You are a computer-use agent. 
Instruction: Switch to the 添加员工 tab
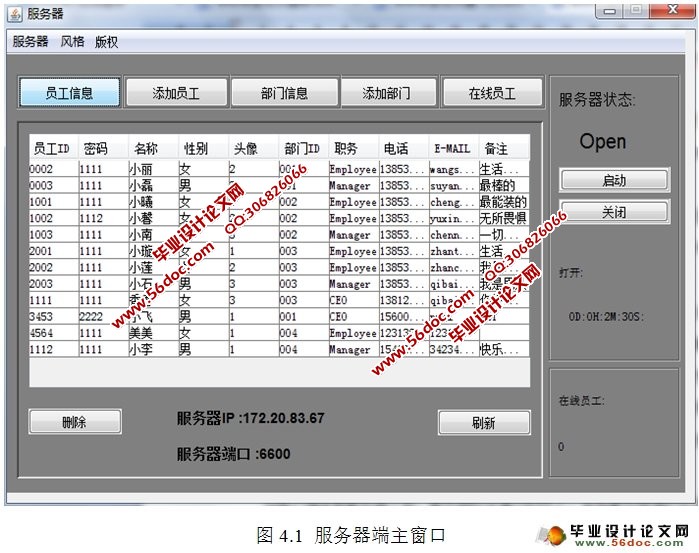coord(176,93)
